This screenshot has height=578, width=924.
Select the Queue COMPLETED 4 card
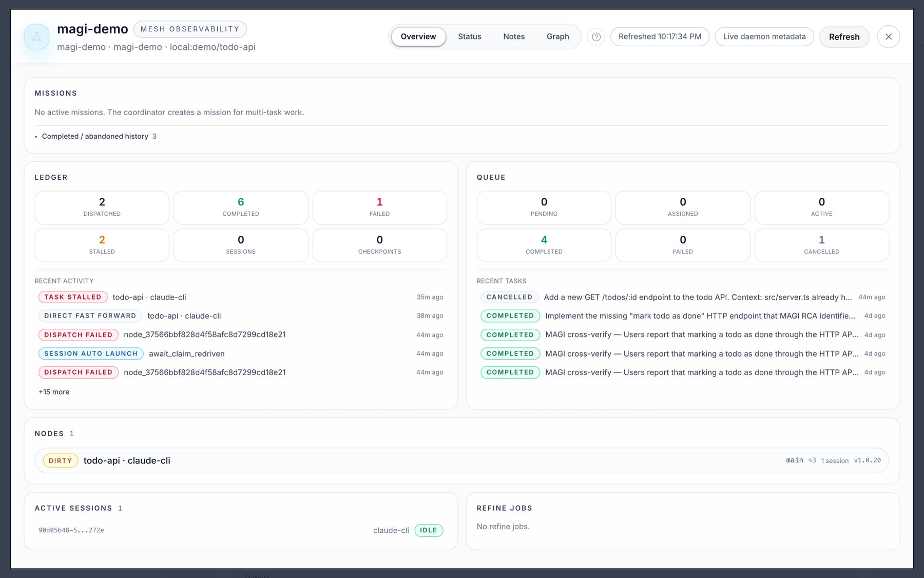544,245
